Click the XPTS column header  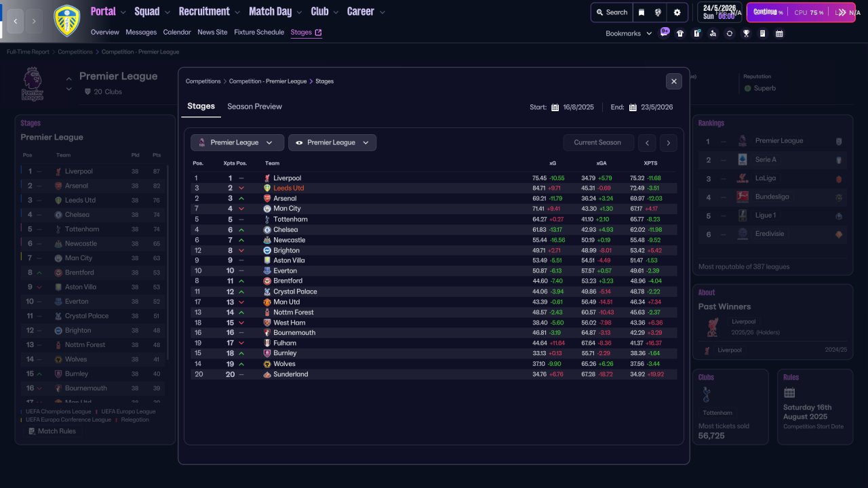click(x=650, y=163)
